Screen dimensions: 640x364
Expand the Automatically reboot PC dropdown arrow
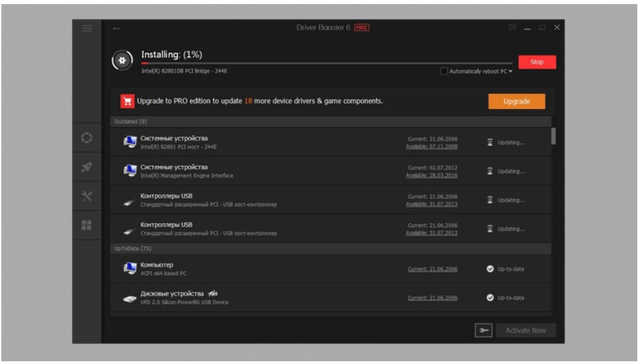point(511,72)
